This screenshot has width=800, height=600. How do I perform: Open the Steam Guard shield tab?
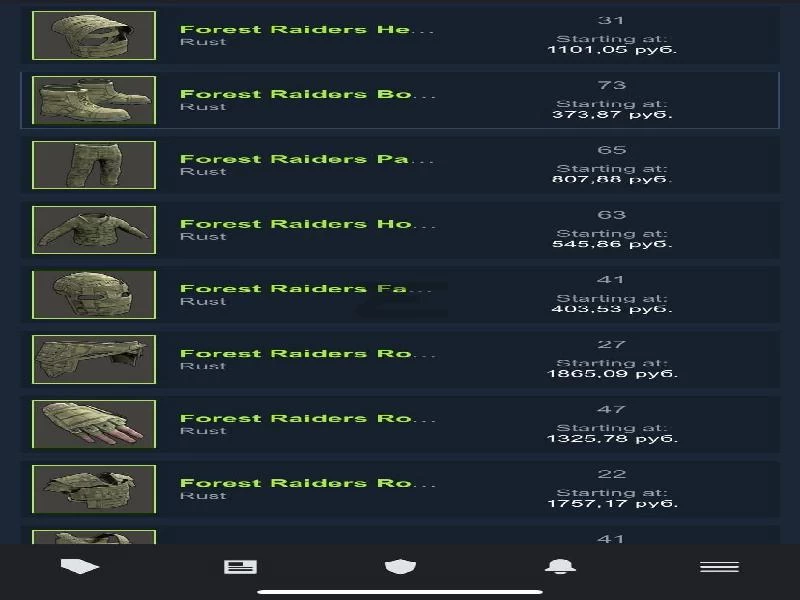click(x=401, y=566)
